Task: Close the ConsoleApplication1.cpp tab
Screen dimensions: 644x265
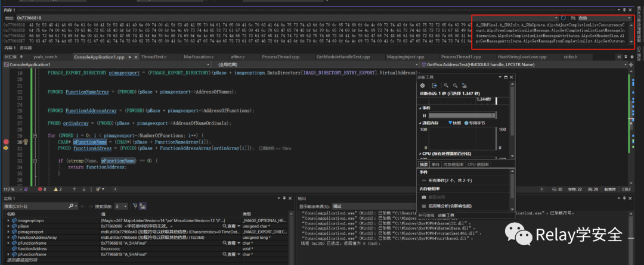Action: point(135,57)
